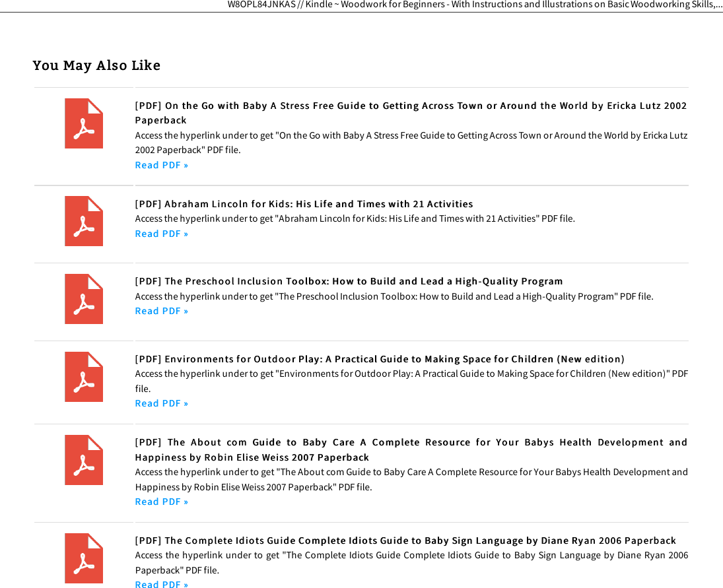Select title Complete Idiots Guide to Baby Sign Language
Screen dimensions: 723x588
[405, 540]
